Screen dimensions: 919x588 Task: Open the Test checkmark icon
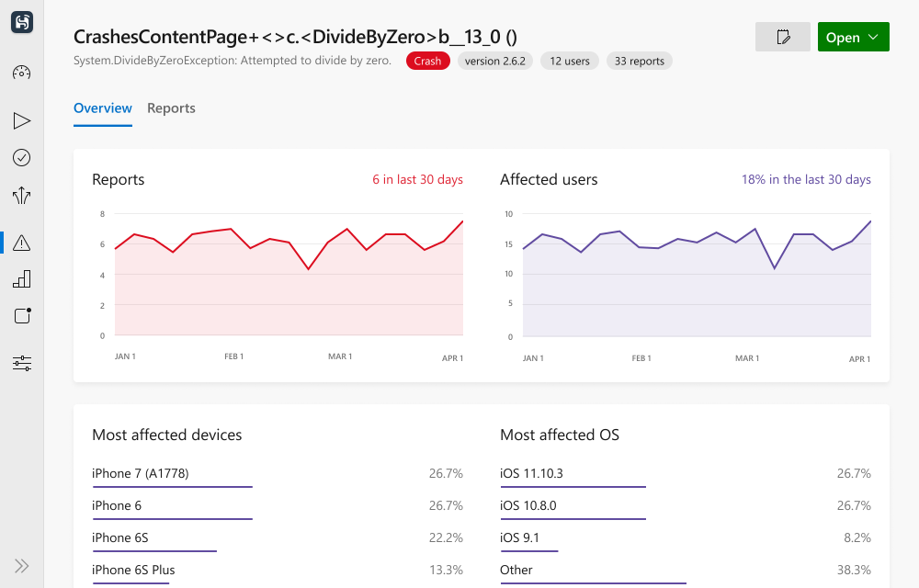pos(21,158)
